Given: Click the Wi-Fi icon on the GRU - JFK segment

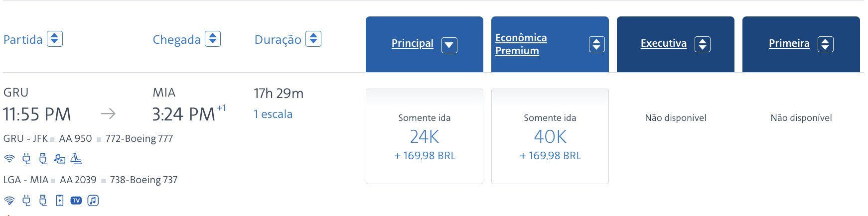Looking at the screenshot, I should click(9, 159).
